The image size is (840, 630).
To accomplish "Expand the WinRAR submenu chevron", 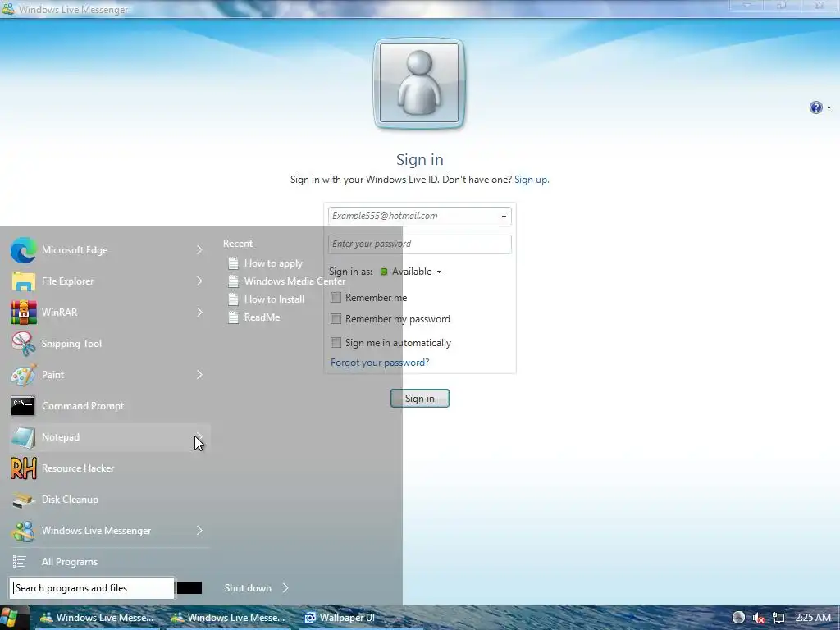I will coord(199,313).
